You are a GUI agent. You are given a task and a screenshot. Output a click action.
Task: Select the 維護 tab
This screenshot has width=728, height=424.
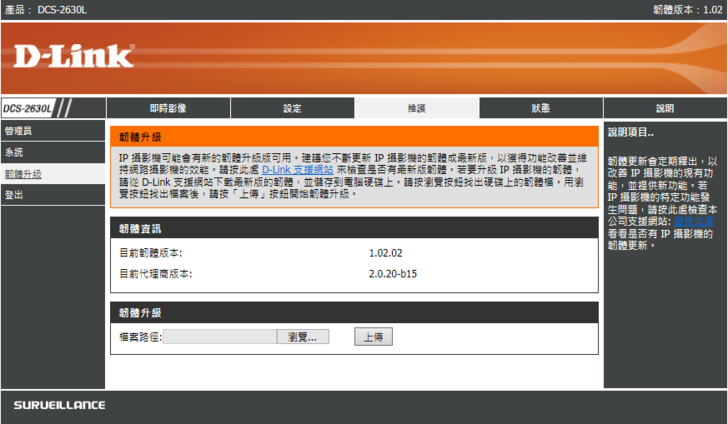pos(417,108)
